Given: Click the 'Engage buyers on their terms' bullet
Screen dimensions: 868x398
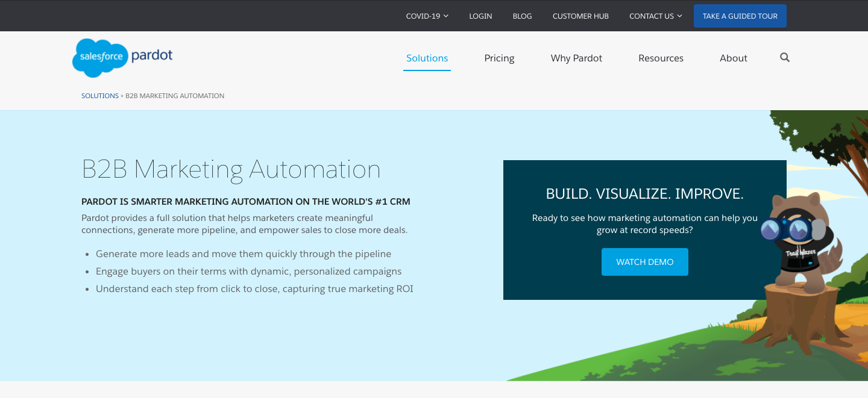Looking at the screenshot, I should click(x=248, y=272).
